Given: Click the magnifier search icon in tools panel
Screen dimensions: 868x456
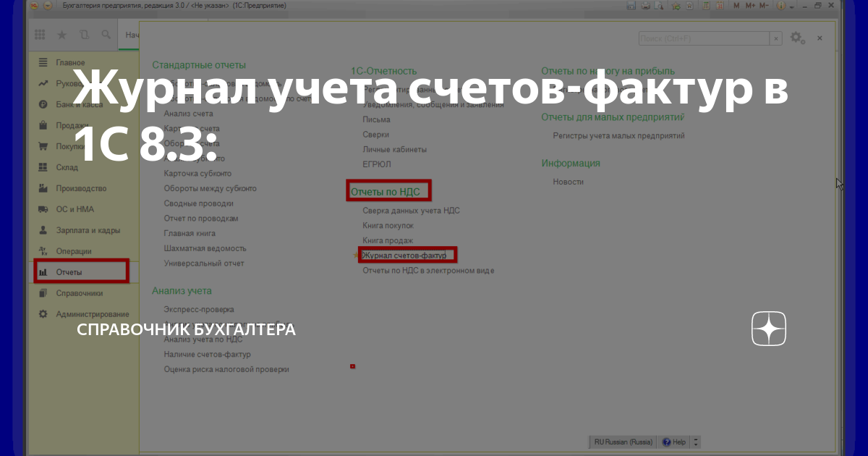Looking at the screenshot, I should point(106,35).
